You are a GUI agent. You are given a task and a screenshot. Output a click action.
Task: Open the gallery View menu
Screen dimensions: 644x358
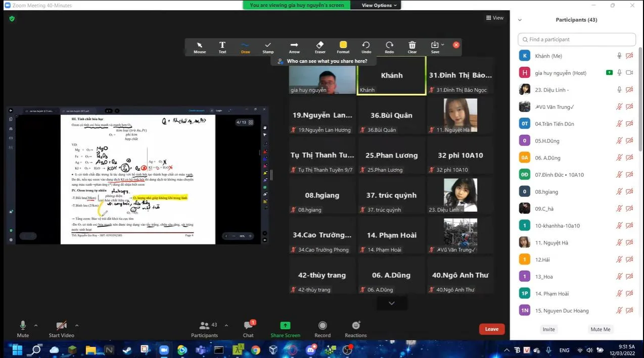pos(494,18)
